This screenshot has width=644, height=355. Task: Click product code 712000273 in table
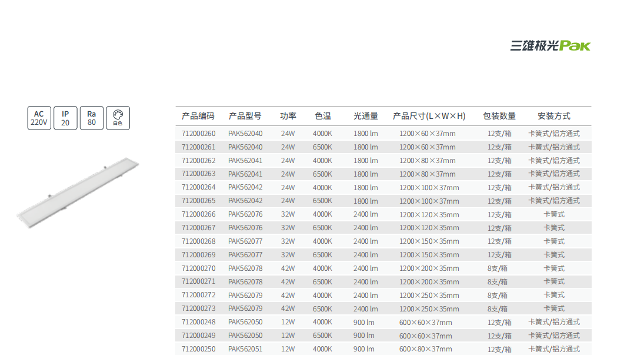pos(199,308)
